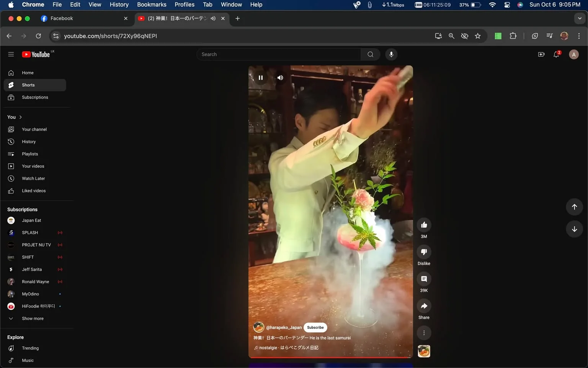Switch to the Facebook tab
This screenshot has height=368, width=588.
pyautogui.click(x=84, y=18)
